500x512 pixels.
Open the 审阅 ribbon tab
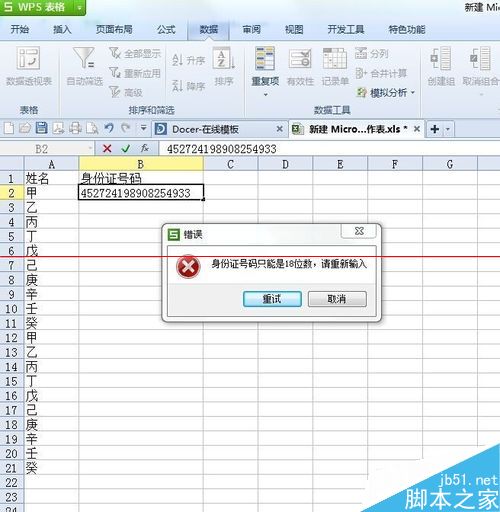tap(251, 30)
